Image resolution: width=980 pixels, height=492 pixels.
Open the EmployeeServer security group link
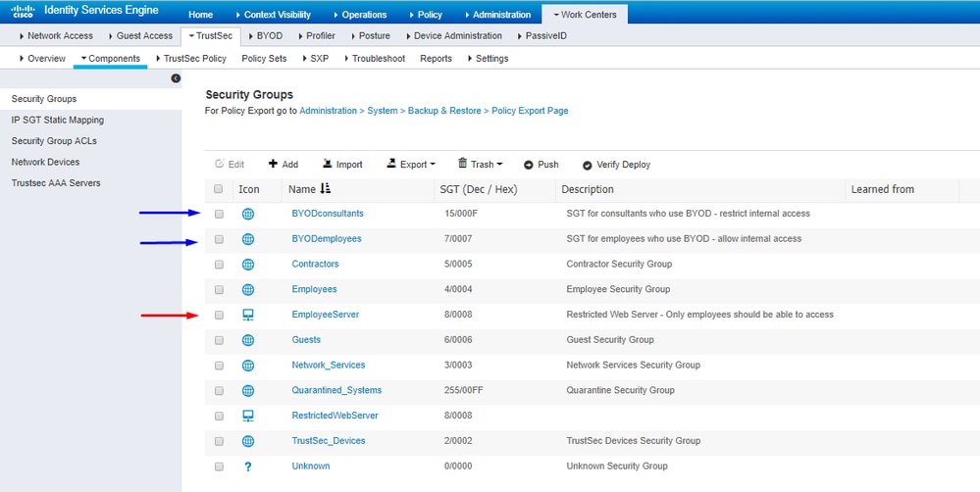click(326, 315)
